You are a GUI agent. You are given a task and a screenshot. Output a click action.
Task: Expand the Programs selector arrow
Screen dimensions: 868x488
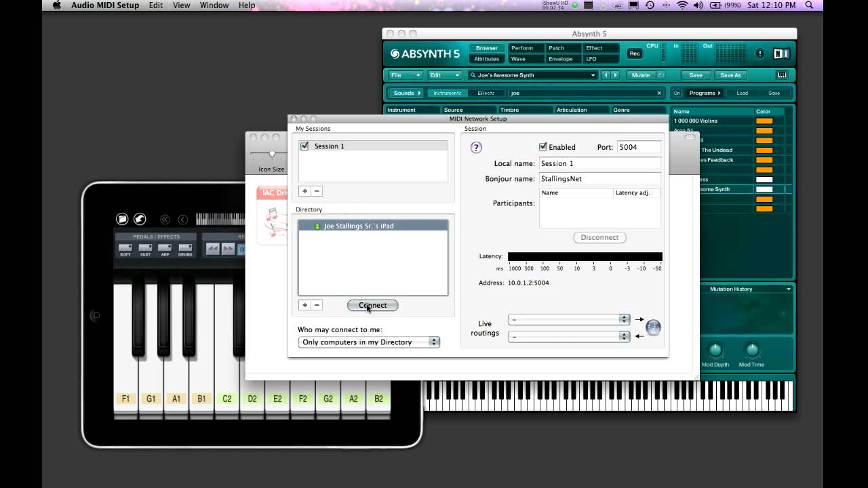point(719,93)
